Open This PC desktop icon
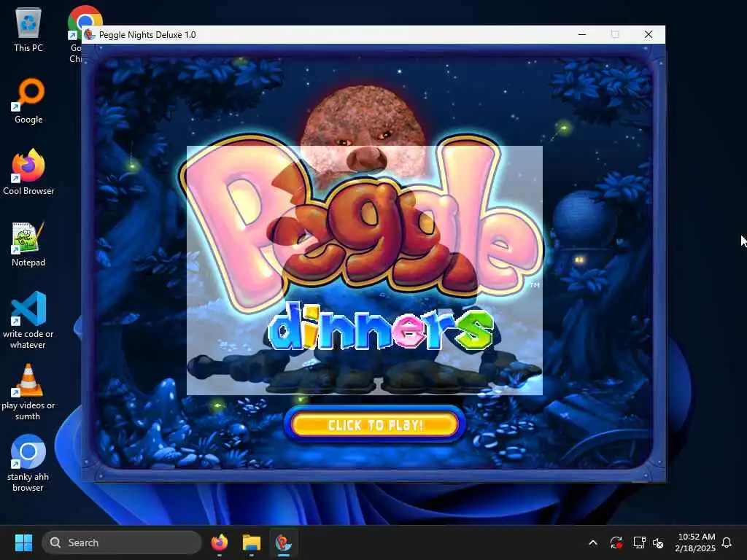 coord(28,29)
